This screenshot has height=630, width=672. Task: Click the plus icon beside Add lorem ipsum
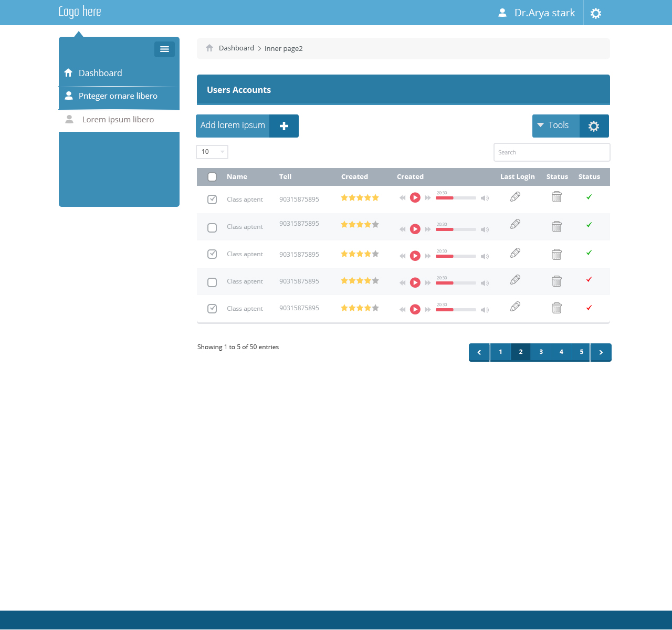coord(284,126)
